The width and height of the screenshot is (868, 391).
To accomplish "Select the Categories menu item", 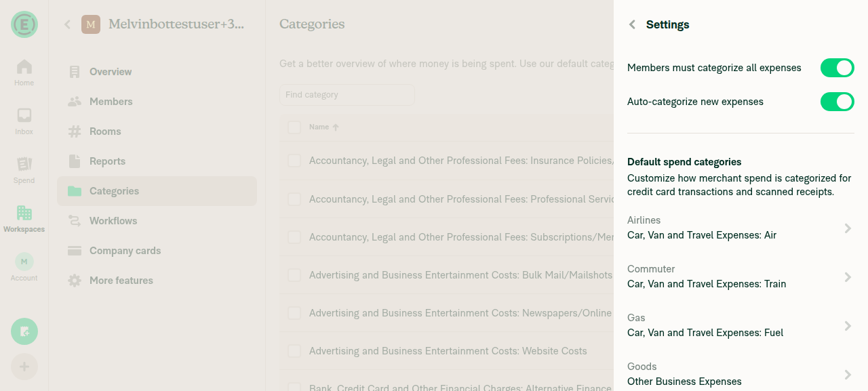I will click(x=157, y=191).
